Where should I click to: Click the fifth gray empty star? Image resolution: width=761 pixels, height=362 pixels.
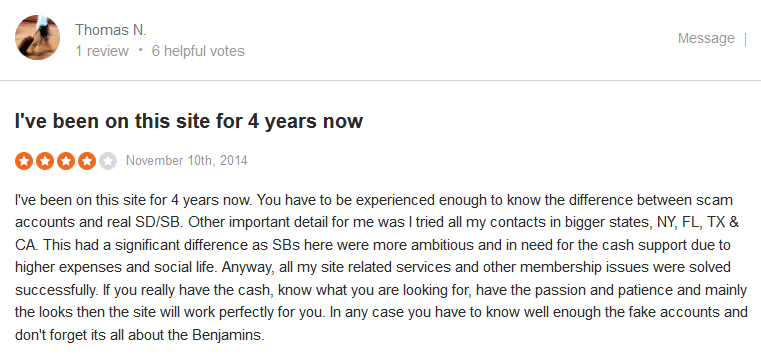pyautogui.click(x=108, y=161)
